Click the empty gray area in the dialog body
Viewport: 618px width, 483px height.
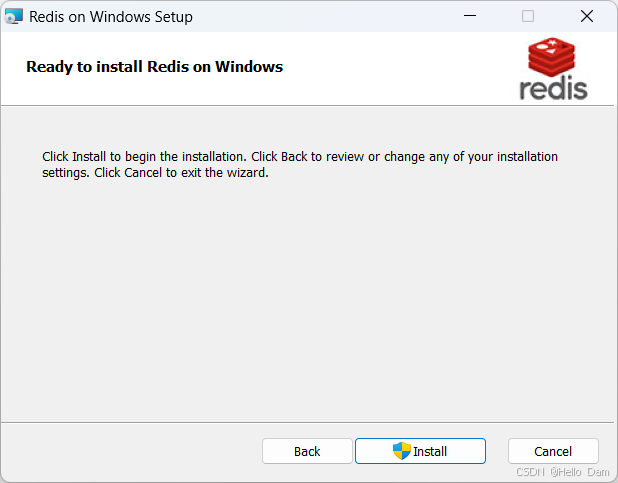tap(300, 300)
